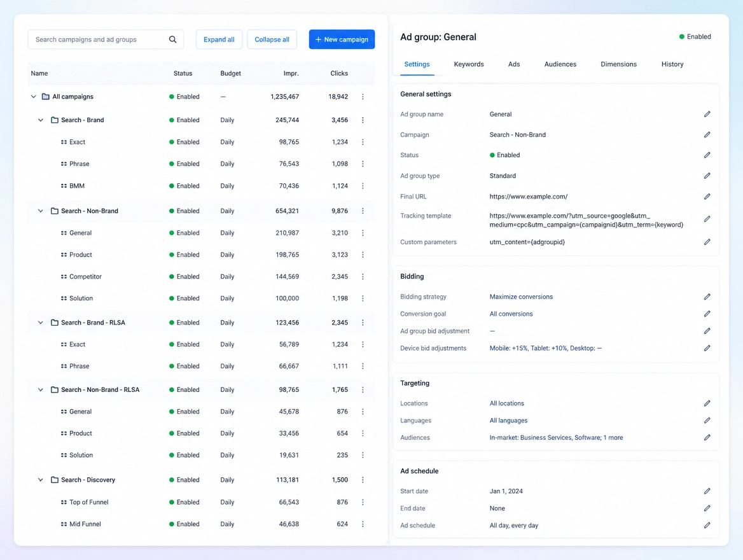
Task: Open kebab menu for Search - Non-Brand - RLSA row
Action: pos(363,389)
